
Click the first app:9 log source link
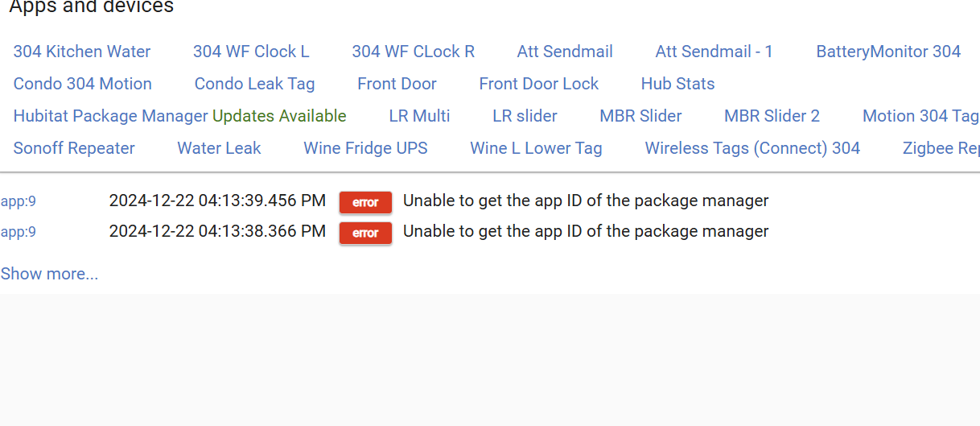coord(18,201)
